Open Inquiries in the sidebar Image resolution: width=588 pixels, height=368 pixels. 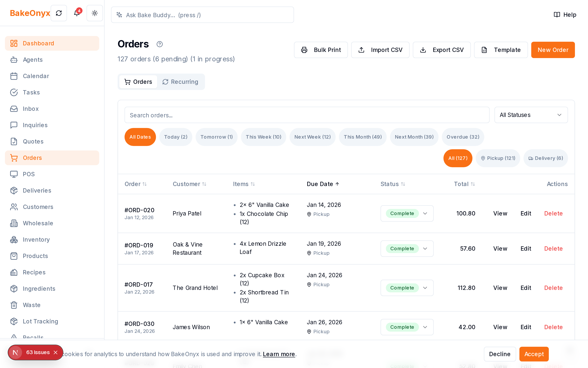52,125
